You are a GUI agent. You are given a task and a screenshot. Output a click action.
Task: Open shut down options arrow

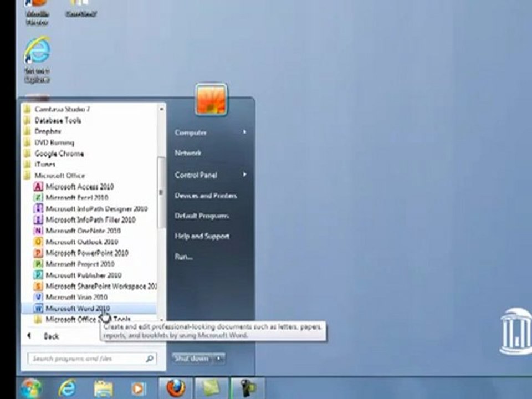219,359
